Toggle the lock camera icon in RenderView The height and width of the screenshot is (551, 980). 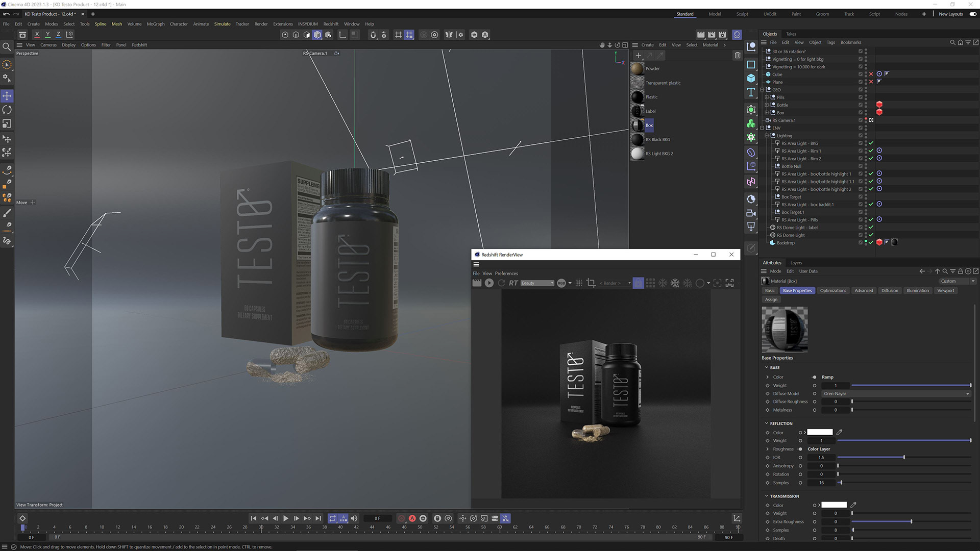[638, 283]
